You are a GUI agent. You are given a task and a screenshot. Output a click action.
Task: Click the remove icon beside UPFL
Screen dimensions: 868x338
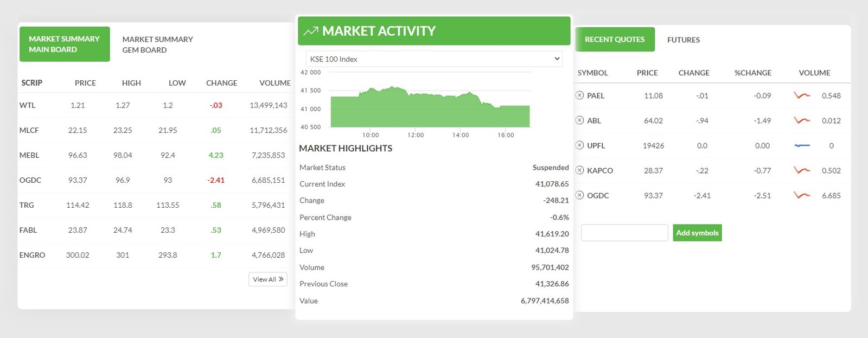(579, 145)
